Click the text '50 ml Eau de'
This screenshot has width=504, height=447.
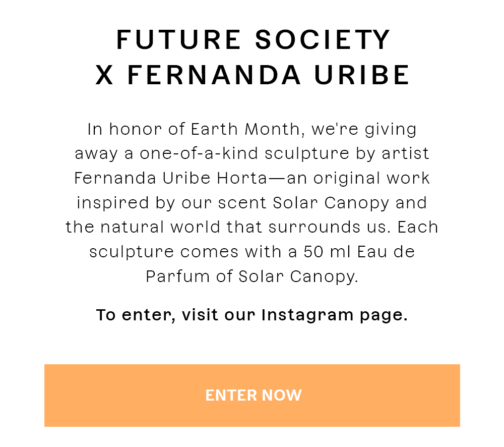click(x=359, y=252)
